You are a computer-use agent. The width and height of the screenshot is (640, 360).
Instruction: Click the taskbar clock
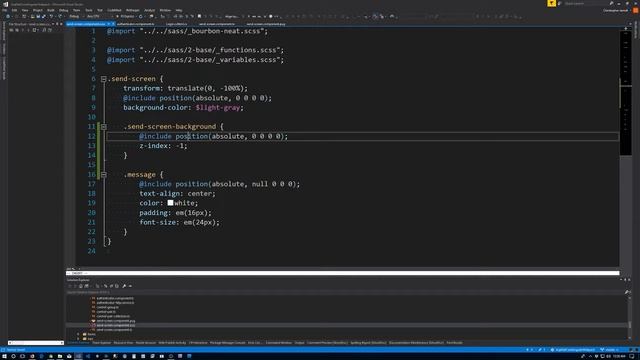619,356
